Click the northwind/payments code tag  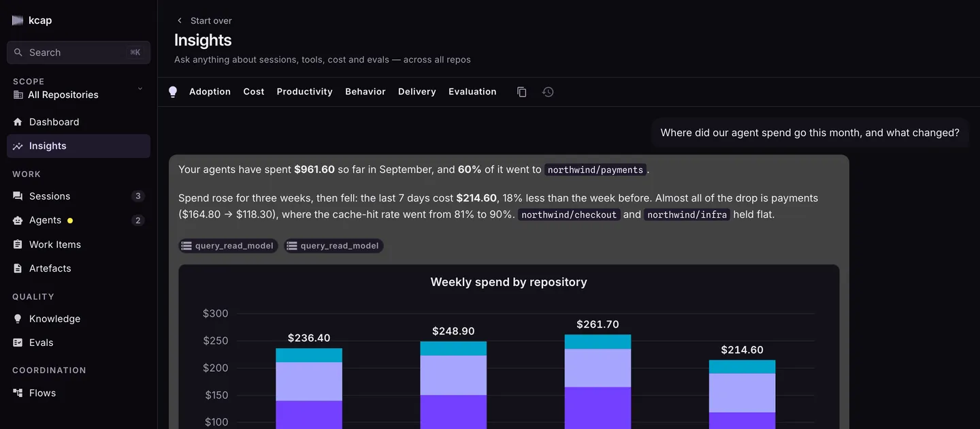pos(595,170)
